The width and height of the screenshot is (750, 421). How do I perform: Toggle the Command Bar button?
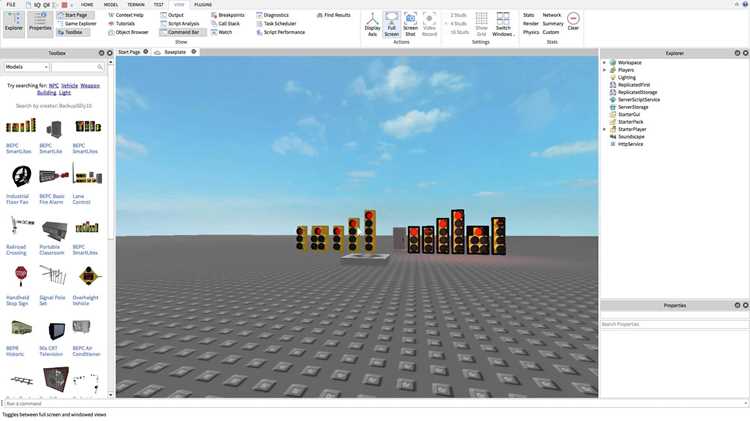pyautogui.click(x=183, y=33)
